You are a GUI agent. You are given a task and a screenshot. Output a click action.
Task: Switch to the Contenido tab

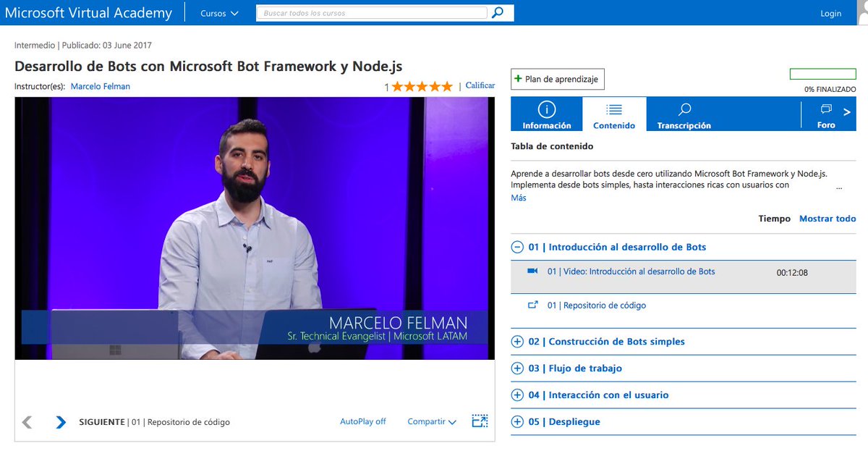pyautogui.click(x=614, y=114)
